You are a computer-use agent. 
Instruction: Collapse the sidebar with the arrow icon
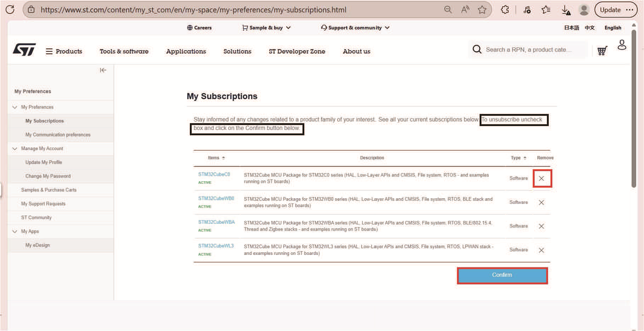coord(103,70)
